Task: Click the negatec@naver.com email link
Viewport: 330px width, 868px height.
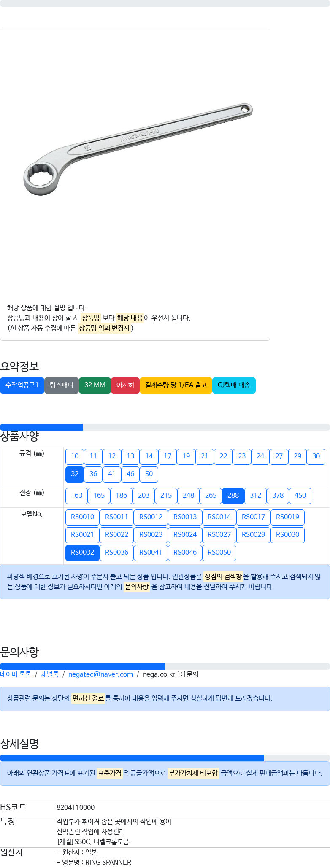Action: (100, 674)
